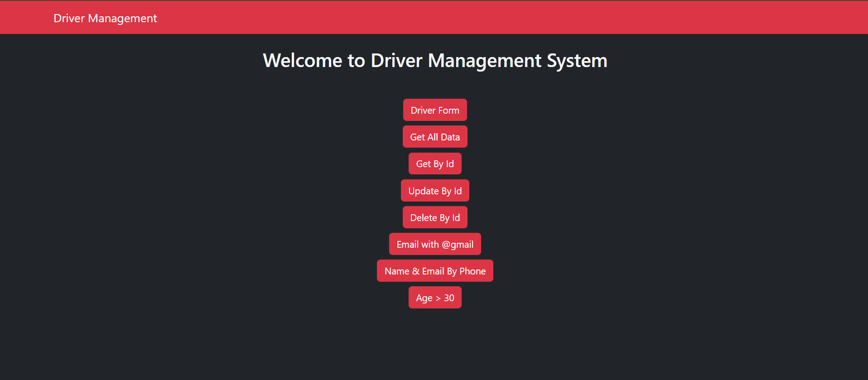List every driver with Get All Data
This screenshot has height=380, width=868.
(434, 137)
